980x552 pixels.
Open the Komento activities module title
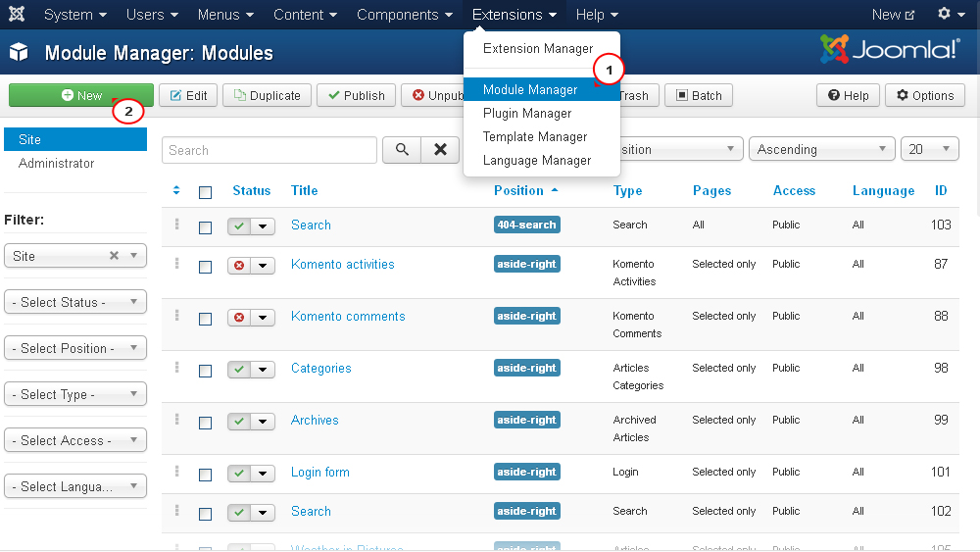(342, 264)
